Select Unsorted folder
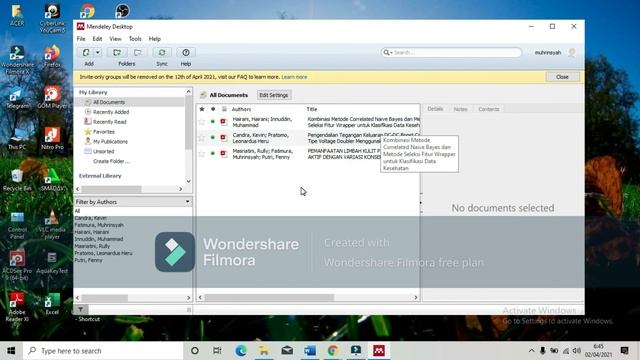This screenshot has height=360, width=640. (x=103, y=151)
